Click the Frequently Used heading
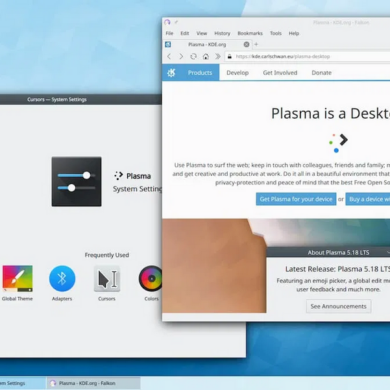Screen dimensions: 390x390 pos(107,255)
